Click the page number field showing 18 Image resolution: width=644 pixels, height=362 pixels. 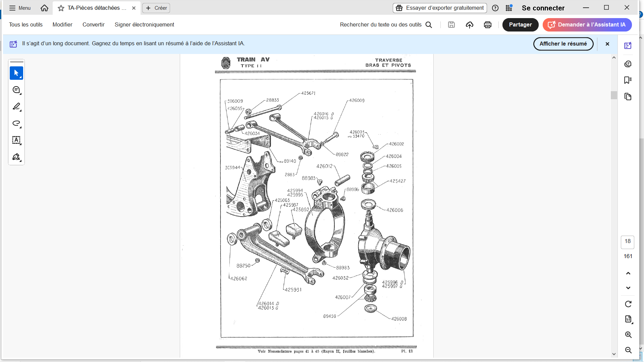627,241
